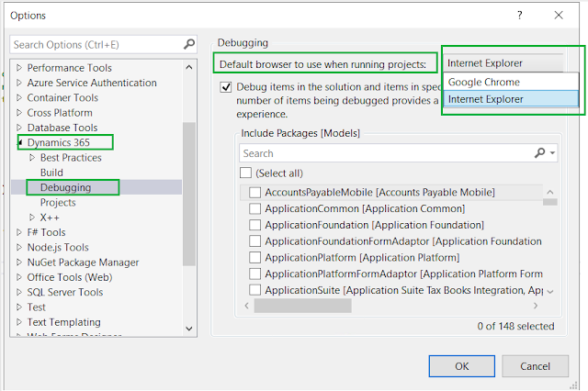Open the package search options dropdown arrow

point(552,152)
